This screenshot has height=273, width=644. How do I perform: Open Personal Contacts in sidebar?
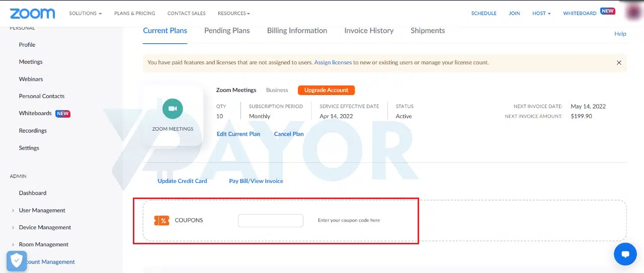[42, 96]
